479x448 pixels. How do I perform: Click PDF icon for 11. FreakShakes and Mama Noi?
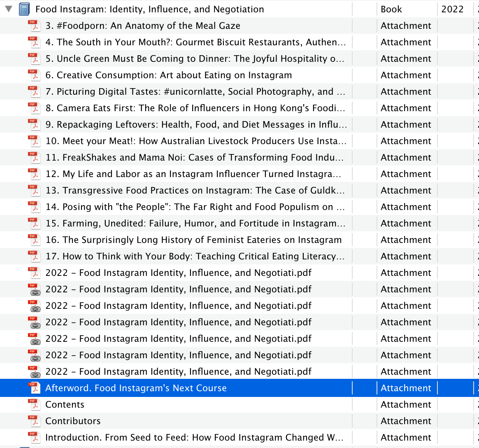tap(34, 158)
